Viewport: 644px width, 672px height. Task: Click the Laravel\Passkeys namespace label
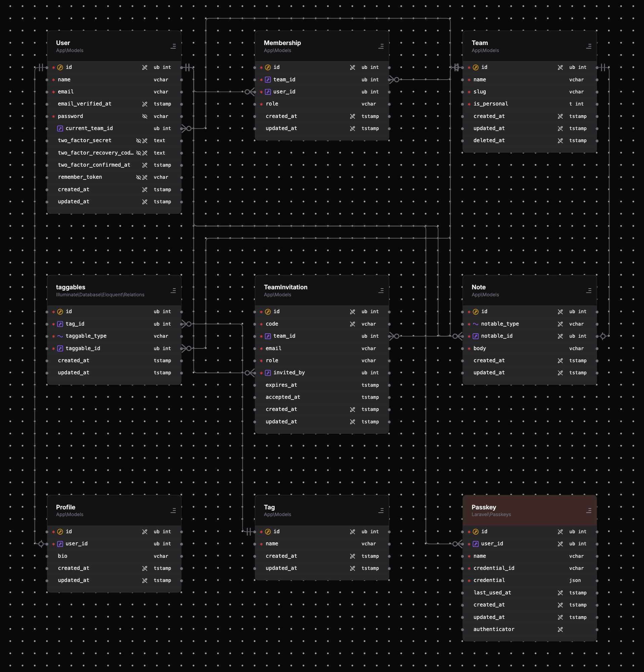491,515
